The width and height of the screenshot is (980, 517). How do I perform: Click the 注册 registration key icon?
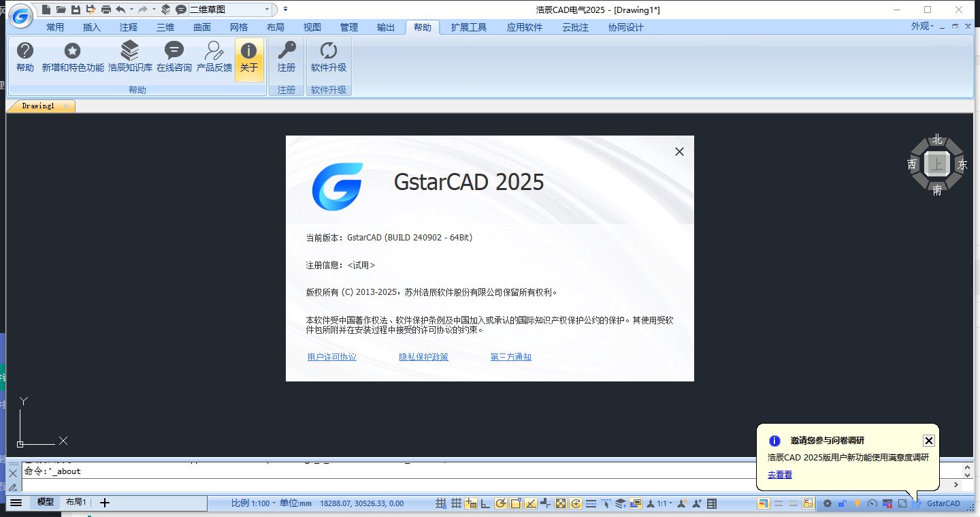click(x=287, y=58)
